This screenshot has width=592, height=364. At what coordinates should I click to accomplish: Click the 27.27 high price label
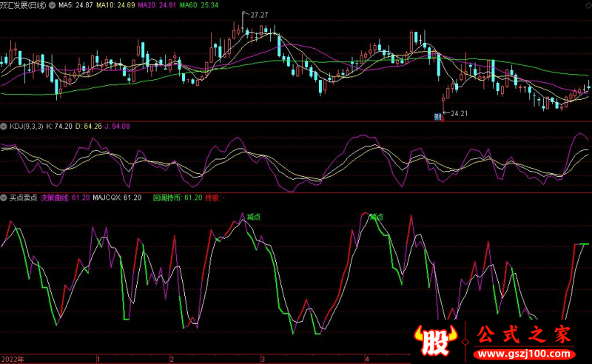coord(259,15)
